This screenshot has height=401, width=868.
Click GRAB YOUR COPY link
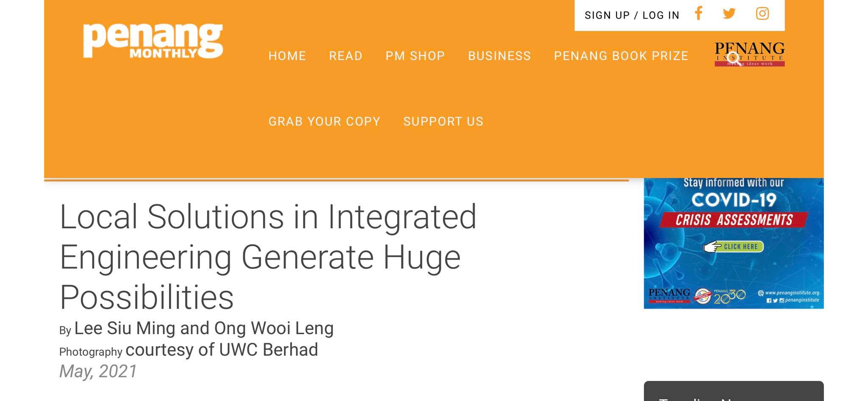(324, 122)
